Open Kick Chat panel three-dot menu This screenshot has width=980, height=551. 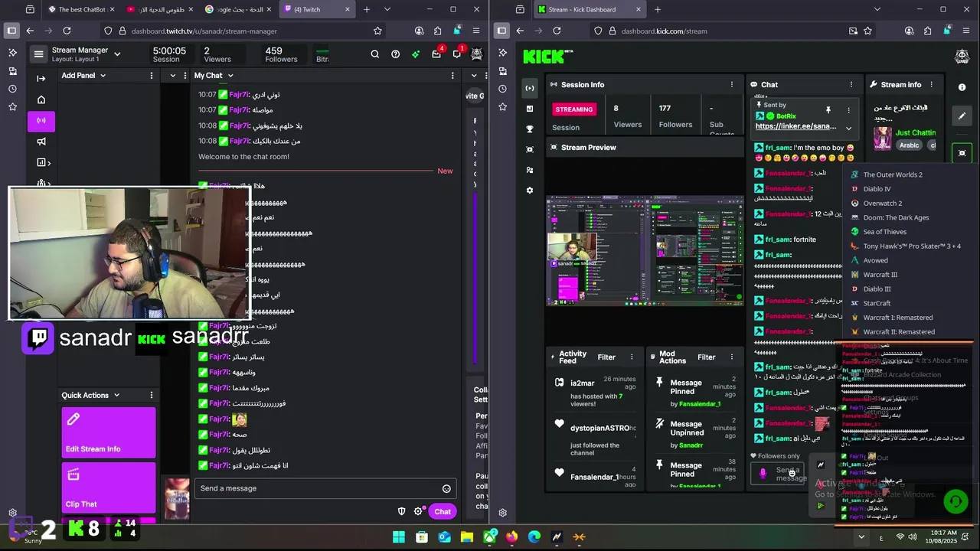[x=851, y=85]
